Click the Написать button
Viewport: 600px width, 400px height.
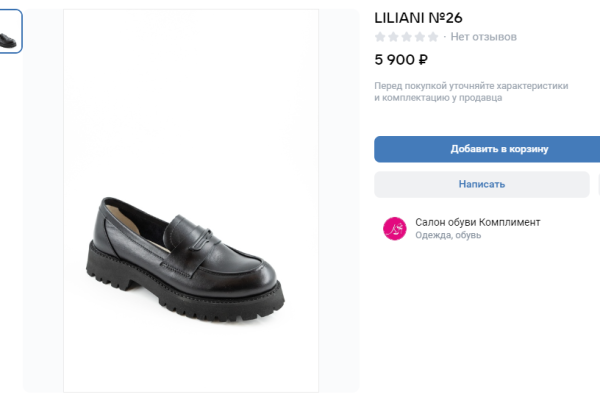(482, 184)
